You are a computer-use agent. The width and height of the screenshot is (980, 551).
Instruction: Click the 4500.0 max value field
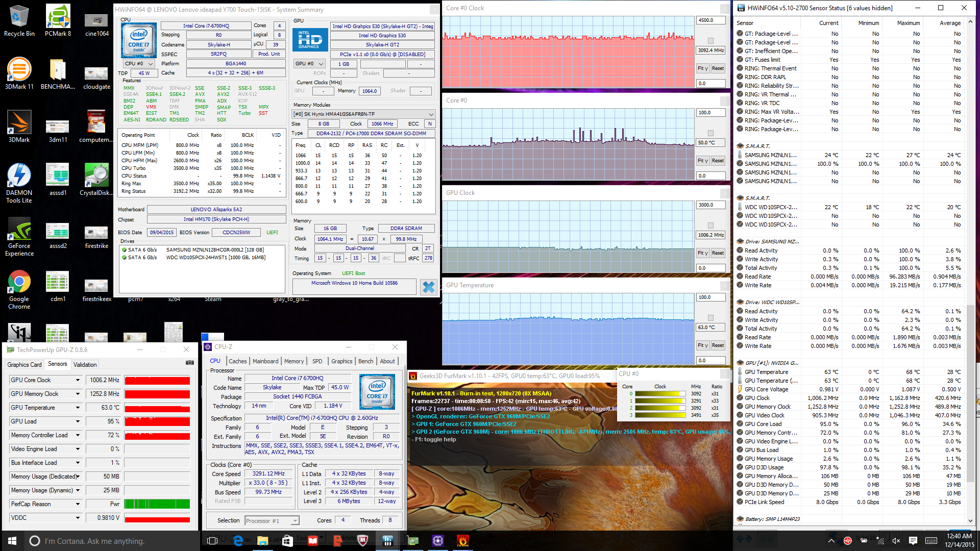(x=710, y=20)
